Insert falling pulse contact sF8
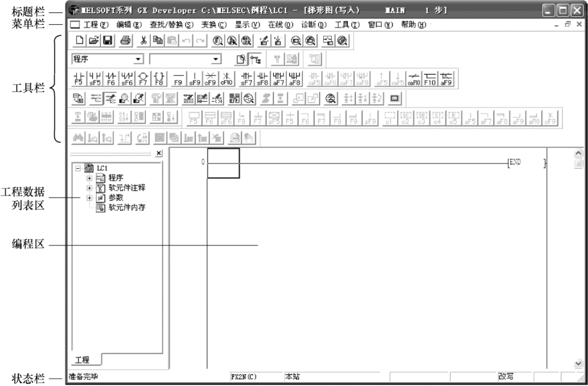This screenshot has width=588, height=386. coord(262,79)
